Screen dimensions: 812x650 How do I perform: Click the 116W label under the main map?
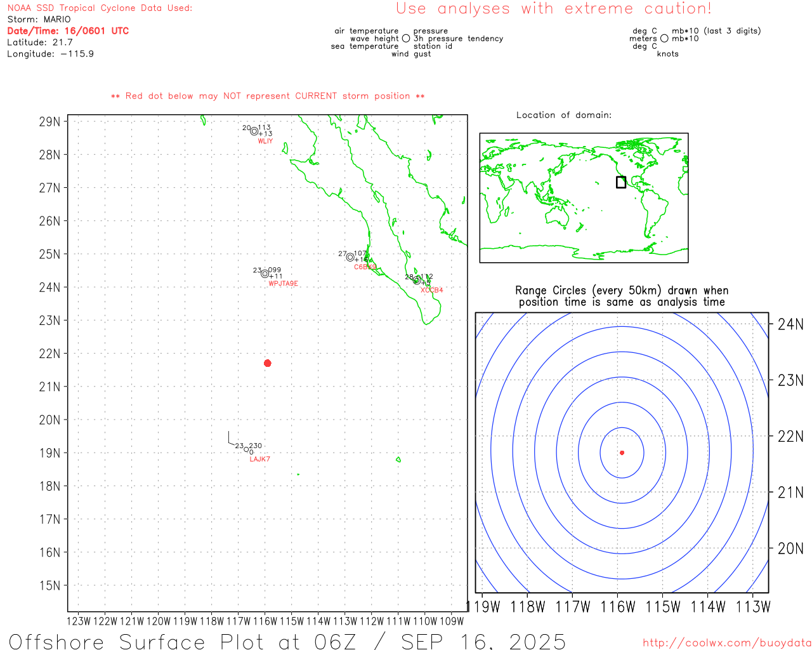[x=265, y=621]
